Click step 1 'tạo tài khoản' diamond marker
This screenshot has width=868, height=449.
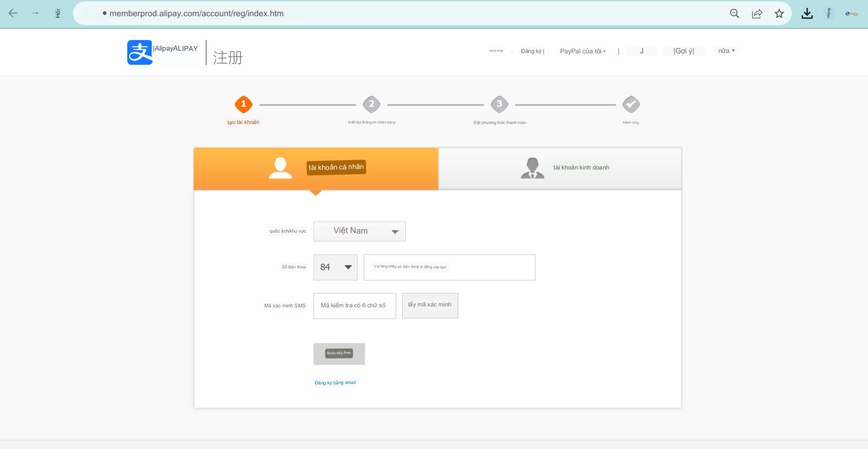(243, 104)
